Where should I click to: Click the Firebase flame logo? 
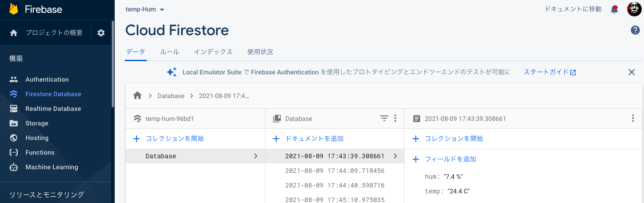point(14,9)
